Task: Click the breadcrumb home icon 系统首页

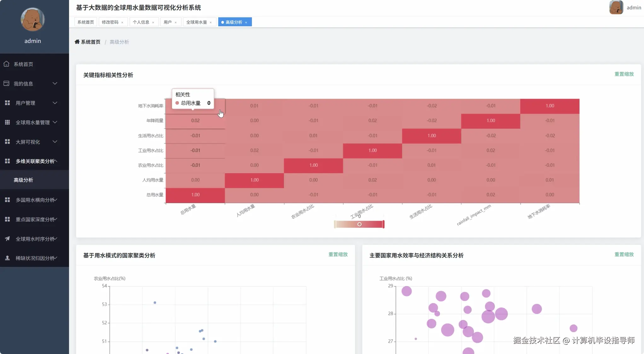Action: click(77, 42)
